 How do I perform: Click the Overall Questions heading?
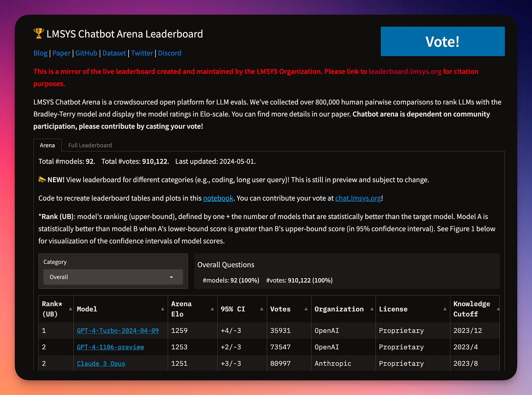[226, 265]
